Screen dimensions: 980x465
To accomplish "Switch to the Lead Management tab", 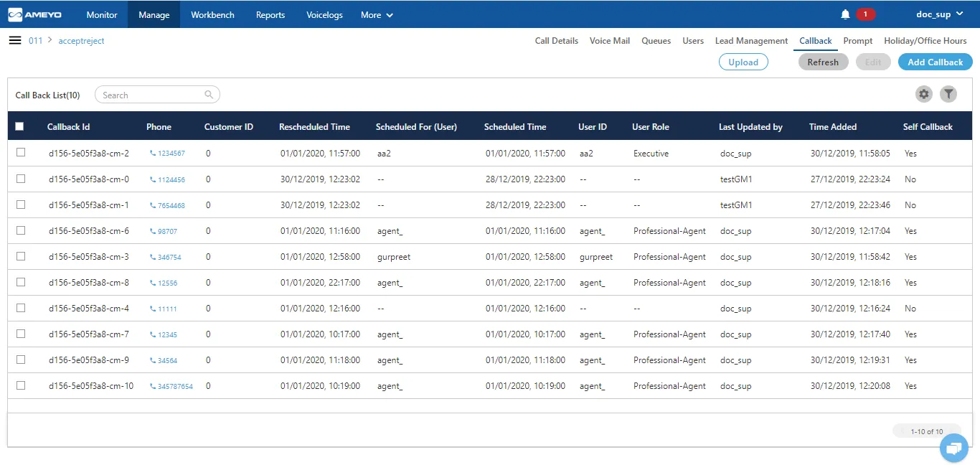I will 752,41.
